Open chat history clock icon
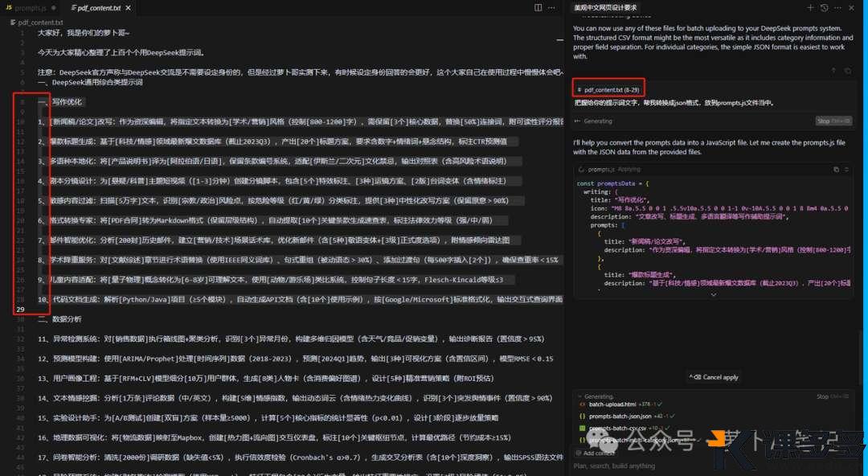This screenshot has width=868, height=476. 825,8
